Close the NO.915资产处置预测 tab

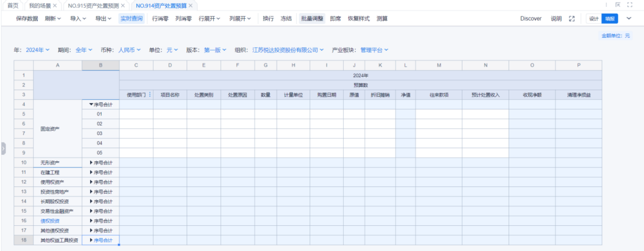(123, 6)
